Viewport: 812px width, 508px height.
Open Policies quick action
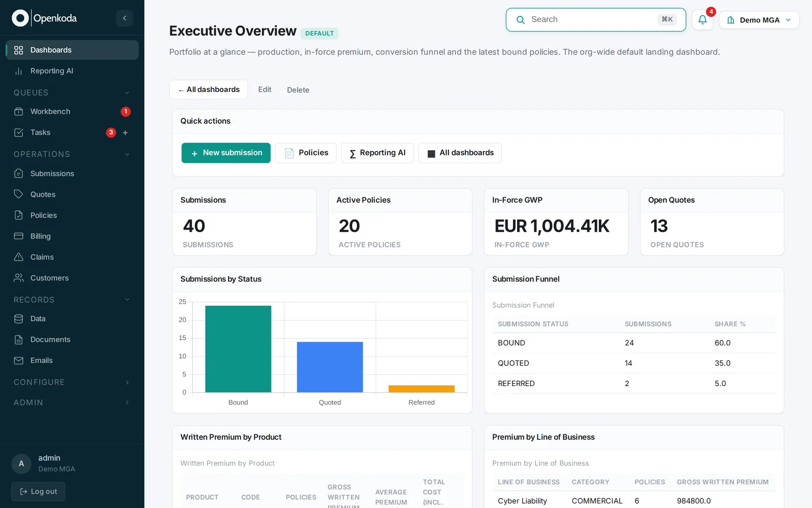[306, 153]
